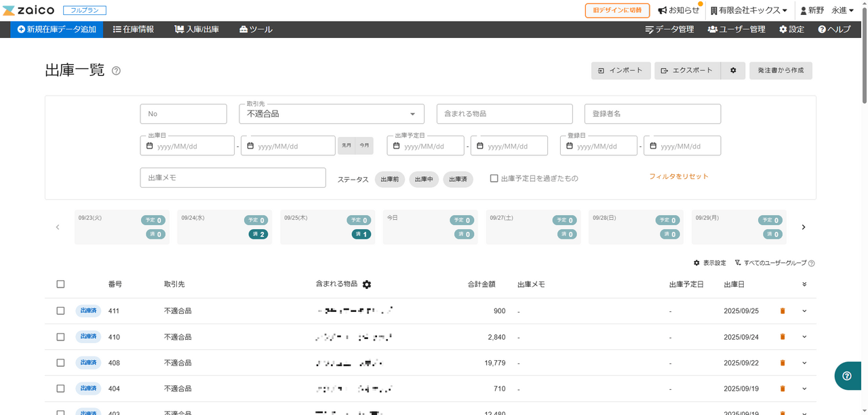Go to next dates with right arrow
Screen dimensions: 868x415
pyautogui.click(x=804, y=227)
